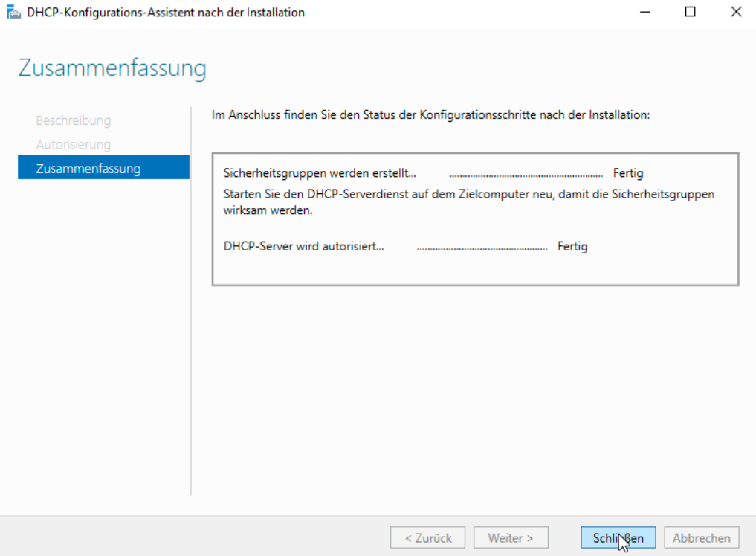Go back with the Zurück button
756x556 pixels.
click(427, 537)
